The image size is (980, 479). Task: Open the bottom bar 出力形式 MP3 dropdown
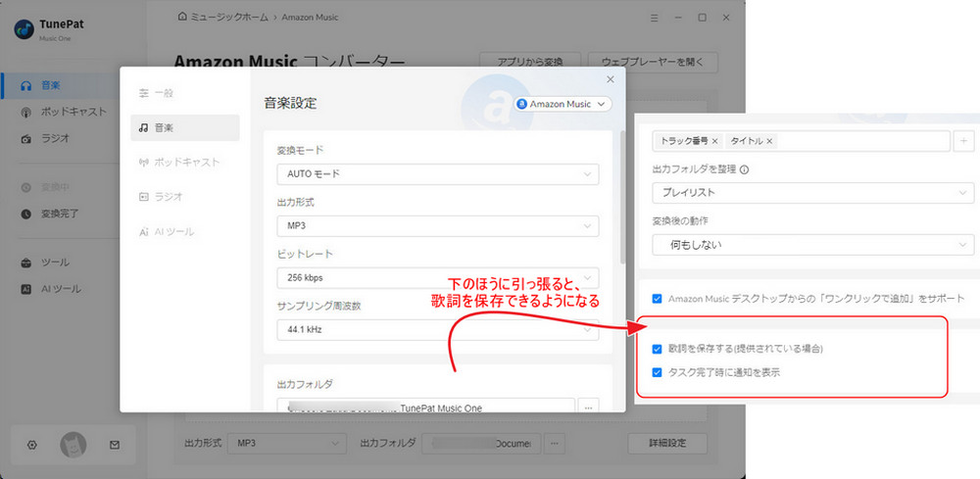click(x=287, y=444)
